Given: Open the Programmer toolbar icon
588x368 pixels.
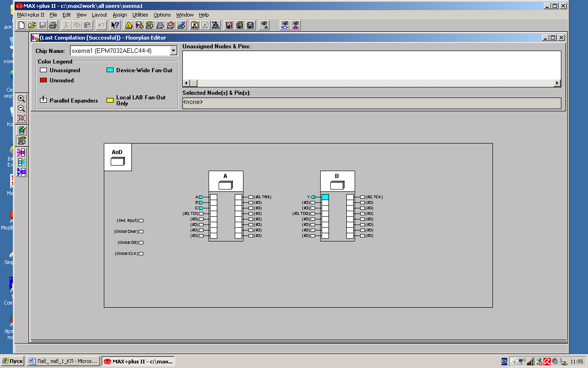Looking at the screenshot, I should [181, 25].
